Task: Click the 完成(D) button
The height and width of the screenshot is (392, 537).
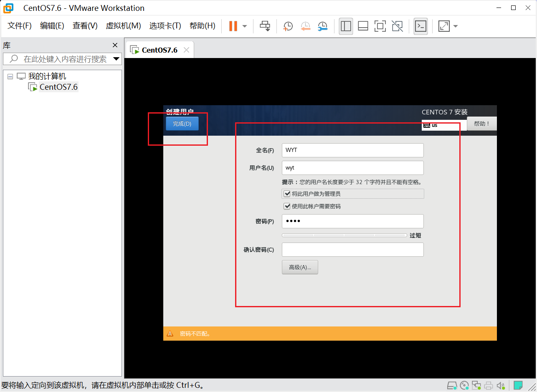Action: point(182,124)
